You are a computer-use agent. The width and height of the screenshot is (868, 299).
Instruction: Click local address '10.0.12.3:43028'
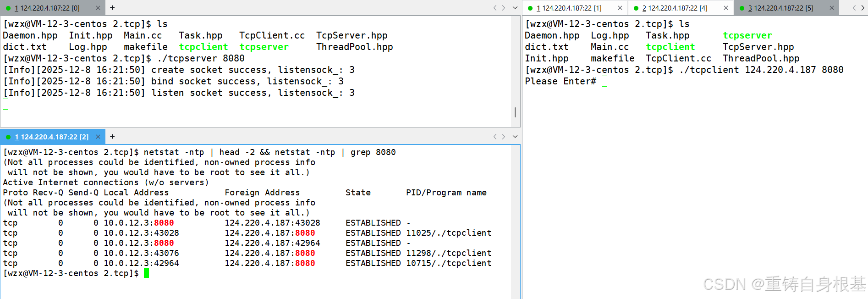coord(141,233)
